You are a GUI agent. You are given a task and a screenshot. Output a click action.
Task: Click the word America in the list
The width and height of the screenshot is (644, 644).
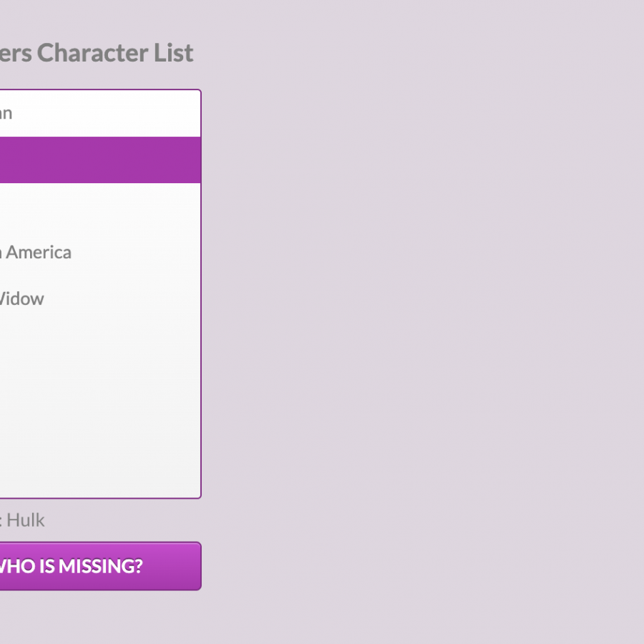coord(39,252)
